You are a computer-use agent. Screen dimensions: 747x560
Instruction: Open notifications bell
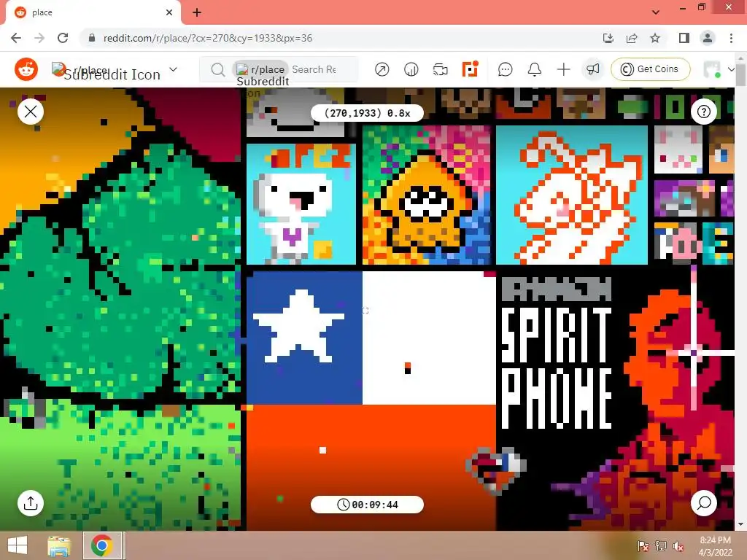[535, 69]
